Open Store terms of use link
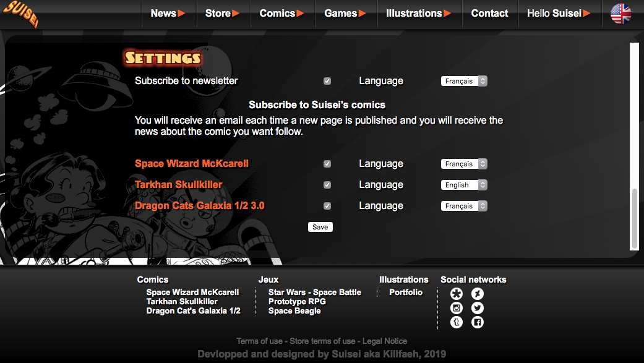 [x=322, y=341]
